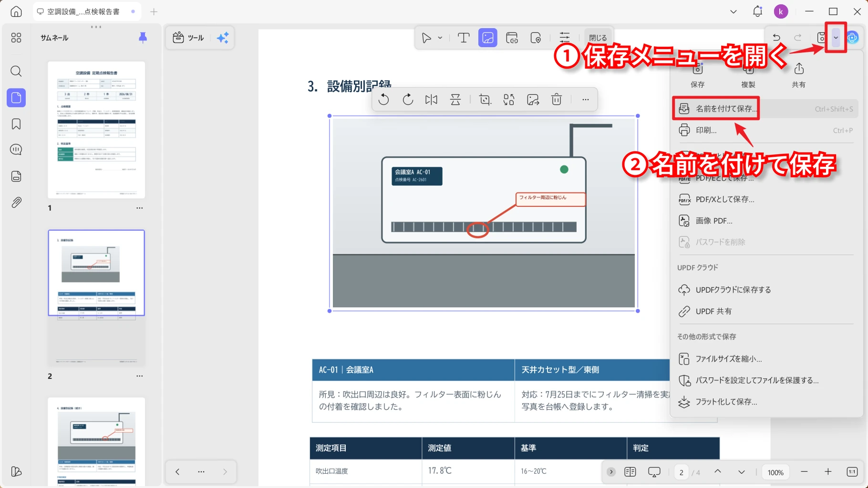The image size is (868, 488).
Task: Click the 共有 share option
Action: [799, 75]
